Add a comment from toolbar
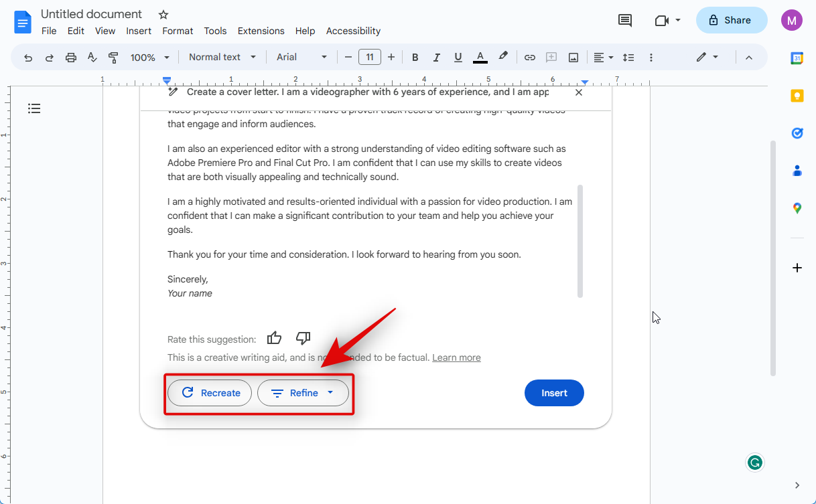 [551, 58]
